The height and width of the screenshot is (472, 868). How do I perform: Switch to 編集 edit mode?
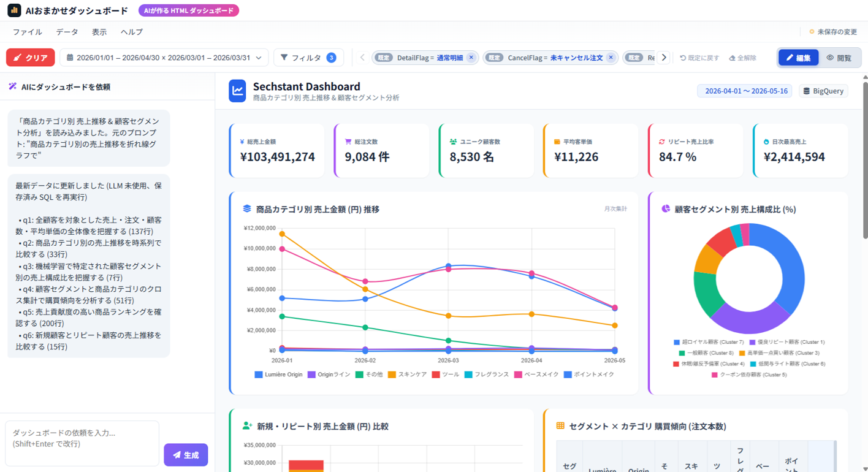pyautogui.click(x=798, y=58)
